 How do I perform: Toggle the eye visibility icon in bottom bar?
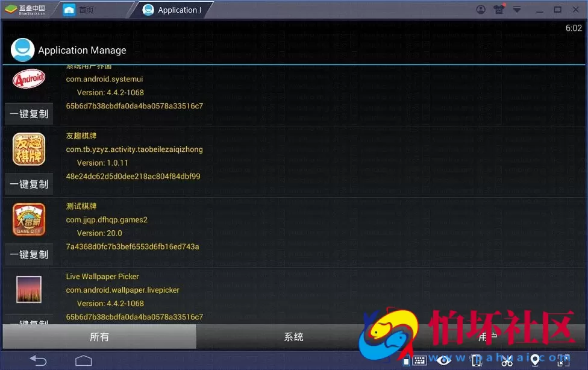444,360
